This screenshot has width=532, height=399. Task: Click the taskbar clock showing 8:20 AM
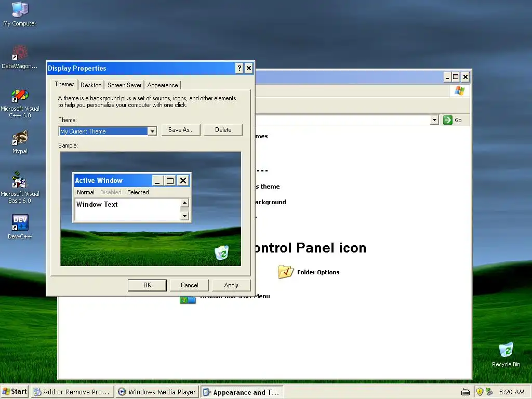pyautogui.click(x=512, y=392)
